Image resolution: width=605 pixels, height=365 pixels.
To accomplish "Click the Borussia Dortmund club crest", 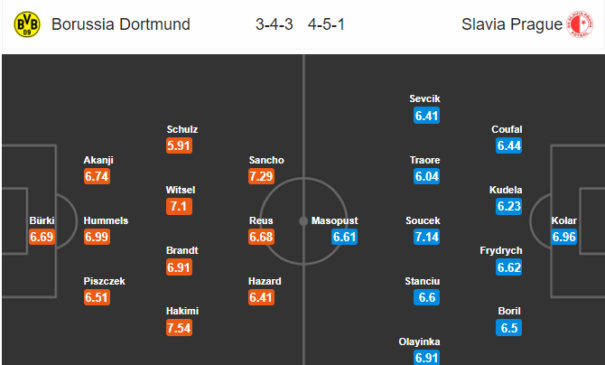I will point(27,24).
